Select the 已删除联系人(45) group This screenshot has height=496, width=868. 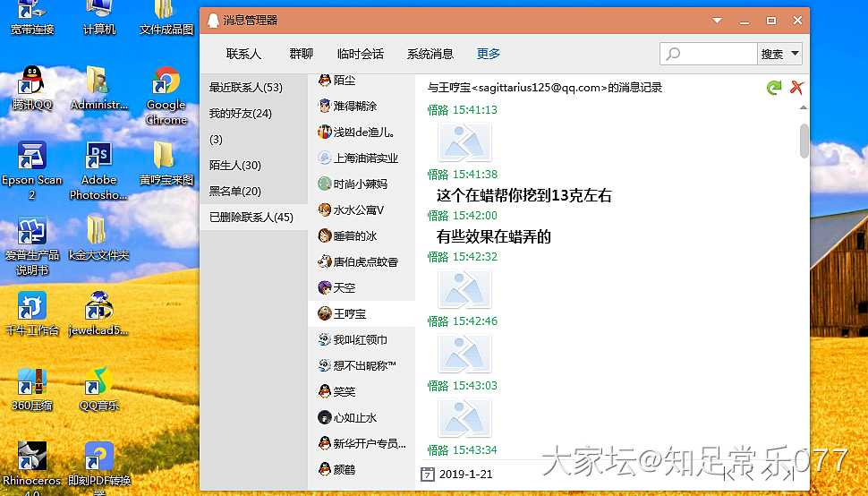tap(251, 217)
